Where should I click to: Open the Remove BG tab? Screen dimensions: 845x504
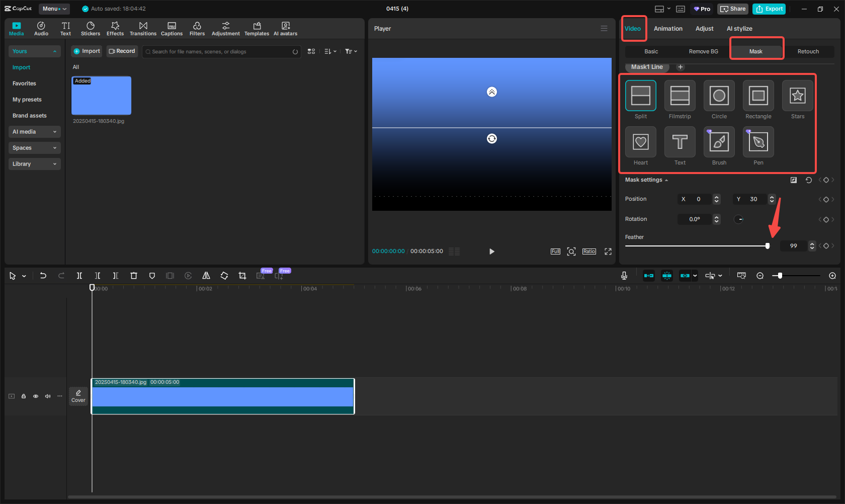(x=703, y=51)
